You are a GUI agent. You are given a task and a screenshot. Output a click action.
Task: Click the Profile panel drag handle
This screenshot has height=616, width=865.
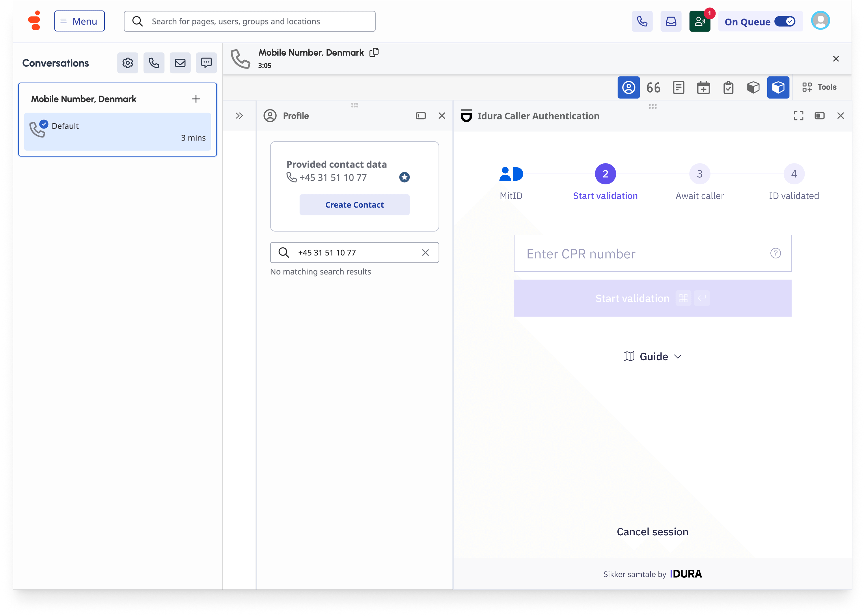(x=354, y=105)
